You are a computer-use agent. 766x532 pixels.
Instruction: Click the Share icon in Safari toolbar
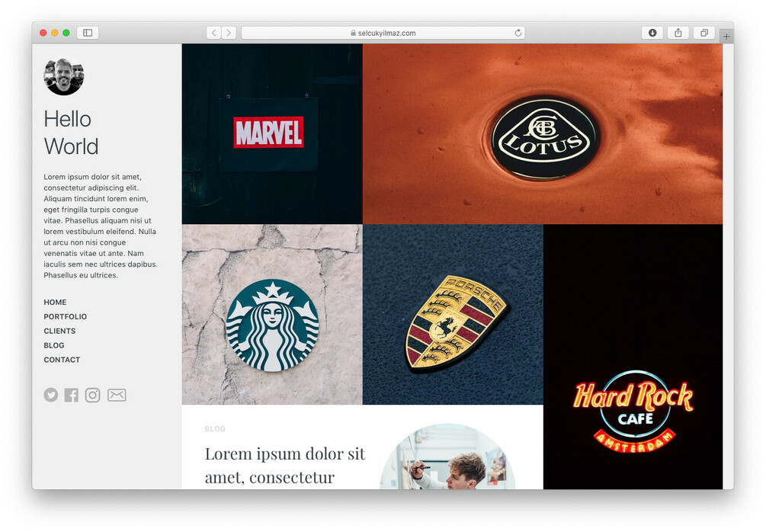[x=678, y=33]
